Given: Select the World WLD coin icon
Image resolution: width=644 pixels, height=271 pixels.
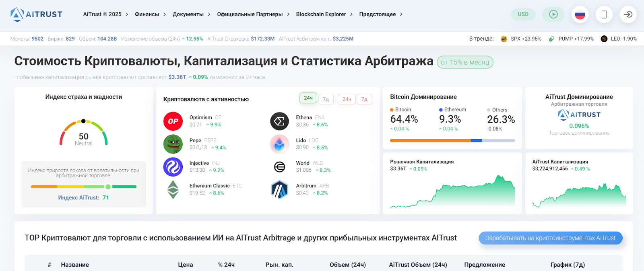Looking at the screenshot, I should tap(279, 167).
